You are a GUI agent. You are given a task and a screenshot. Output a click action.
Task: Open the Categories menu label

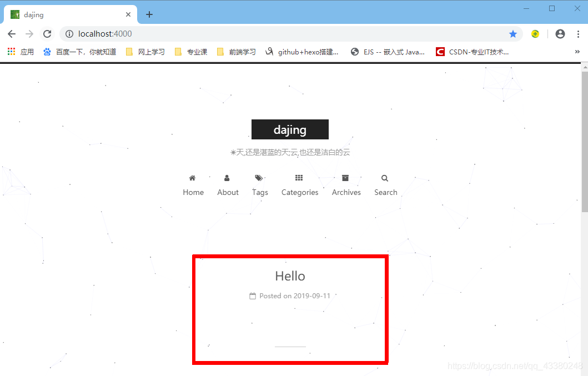(x=300, y=193)
